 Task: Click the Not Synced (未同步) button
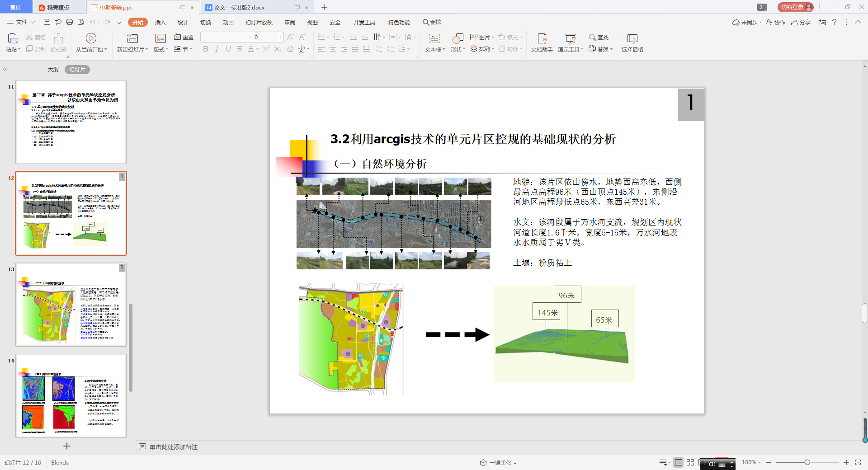click(x=747, y=22)
